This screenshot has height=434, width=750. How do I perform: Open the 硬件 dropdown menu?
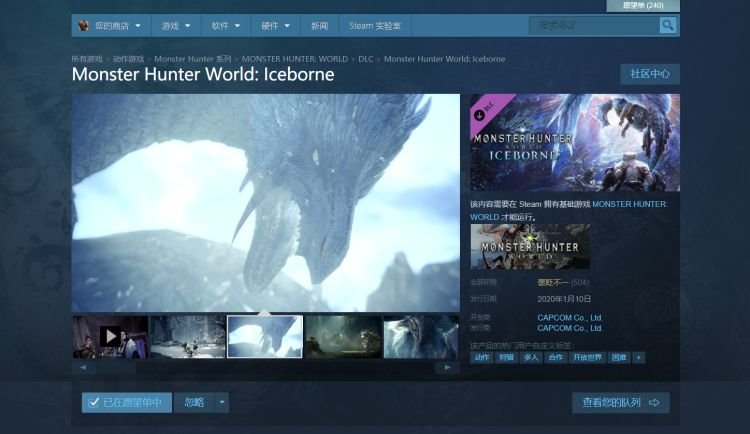pyautogui.click(x=276, y=26)
